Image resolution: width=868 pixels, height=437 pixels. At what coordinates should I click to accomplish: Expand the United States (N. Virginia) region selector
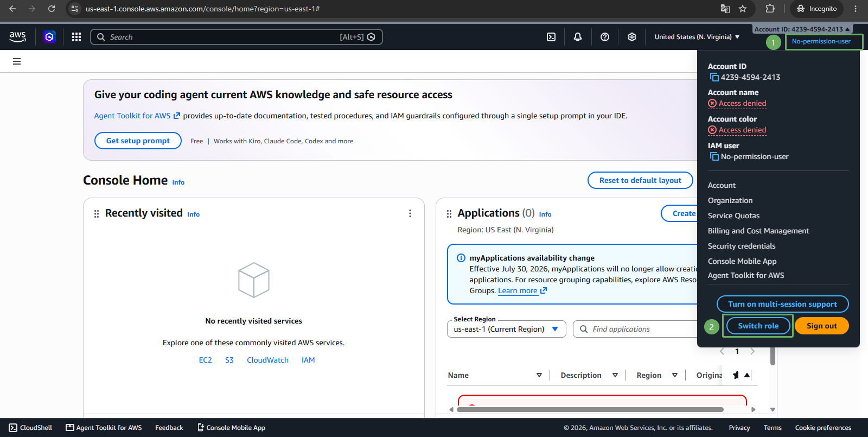(697, 37)
